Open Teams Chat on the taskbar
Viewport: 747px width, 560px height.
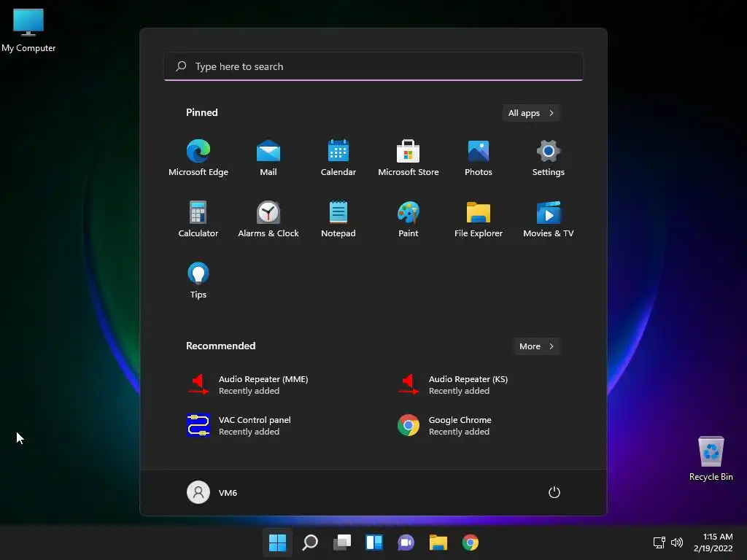click(x=406, y=542)
